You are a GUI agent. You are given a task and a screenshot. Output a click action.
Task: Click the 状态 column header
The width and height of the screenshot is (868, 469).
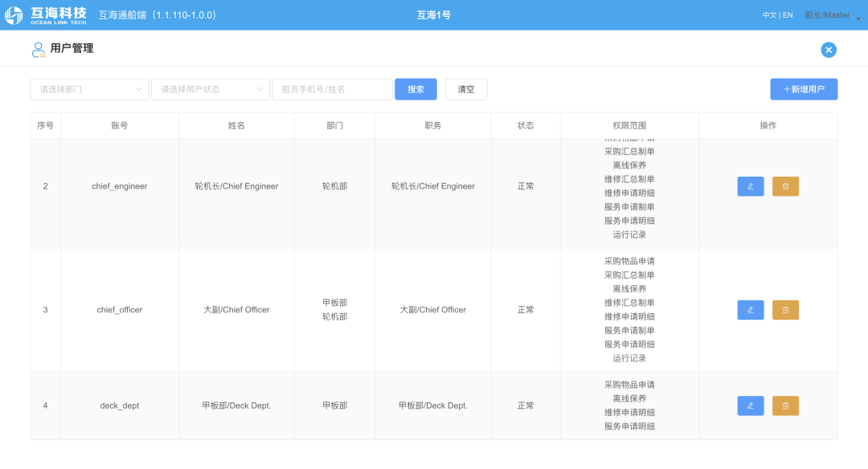click(x=526, y=125)
